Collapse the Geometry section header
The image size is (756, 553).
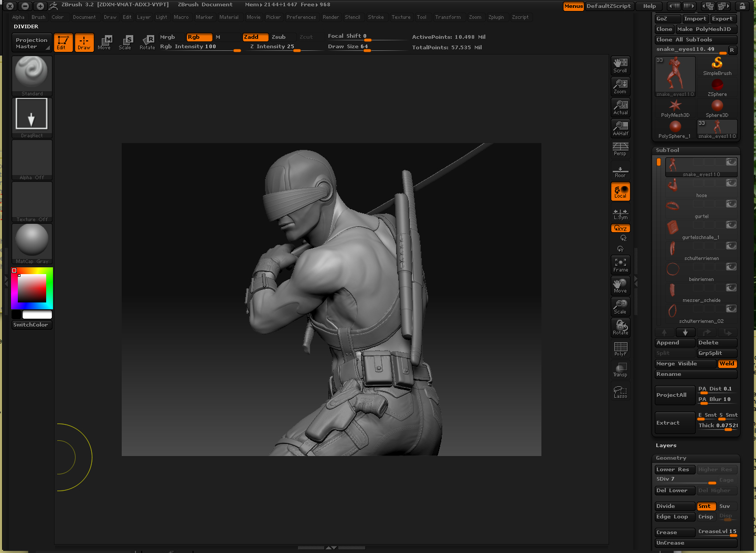pyautogui.click(x=671, y=458)
